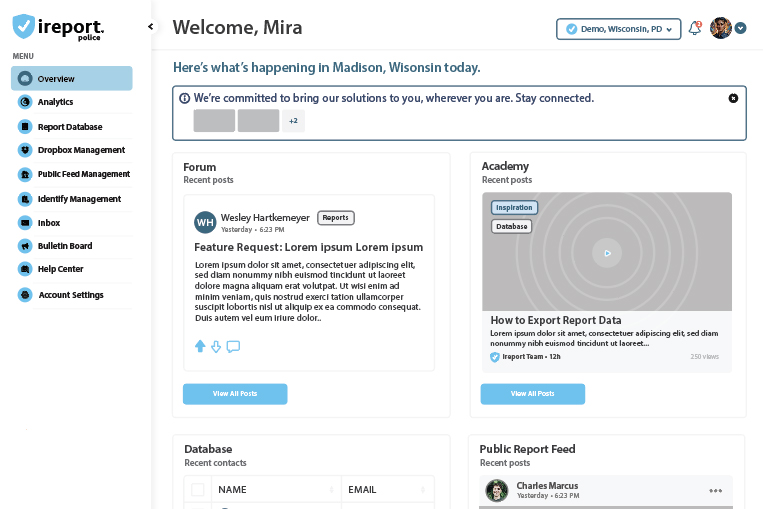Collapse the sidebar with the arrow
Screen dimensions: 763x509
[151, 27]
